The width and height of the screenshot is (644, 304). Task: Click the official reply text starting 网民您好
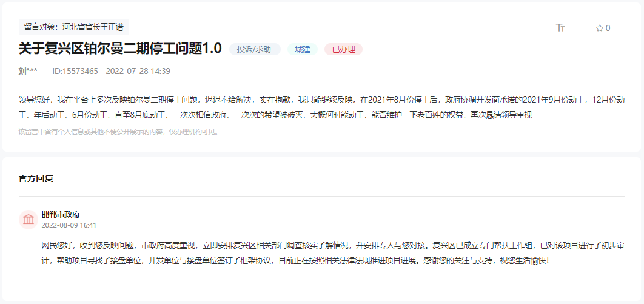coord(333,253)
